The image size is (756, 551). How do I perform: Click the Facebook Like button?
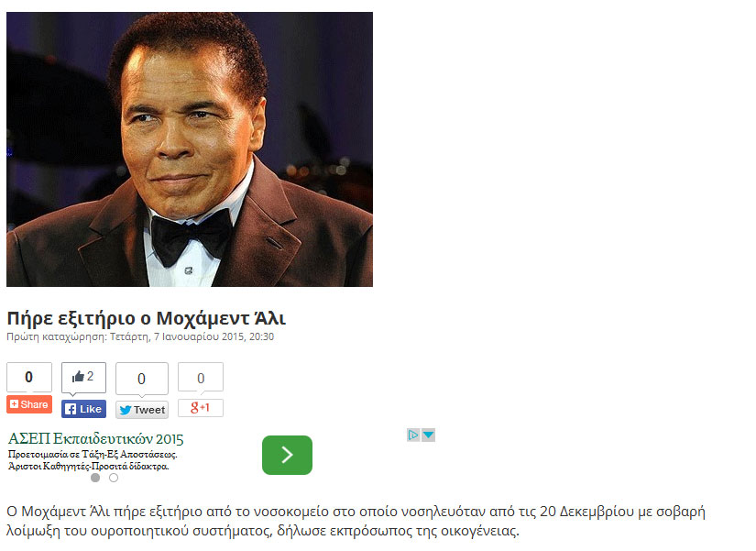[83, 409]
